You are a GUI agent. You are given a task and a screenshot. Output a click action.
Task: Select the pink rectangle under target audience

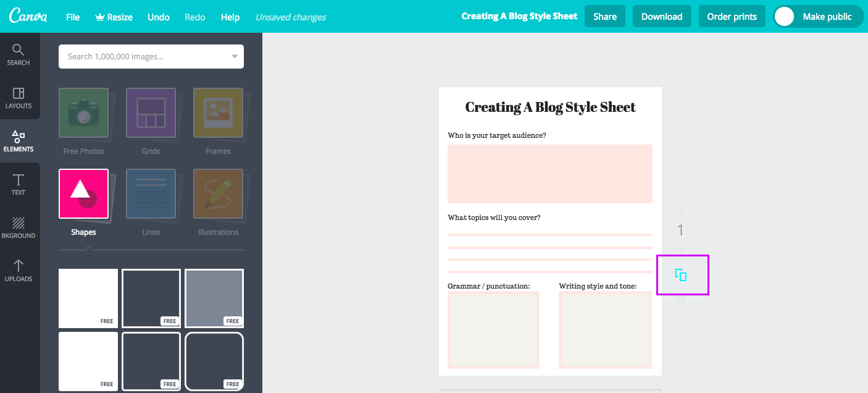coord(550,174)
